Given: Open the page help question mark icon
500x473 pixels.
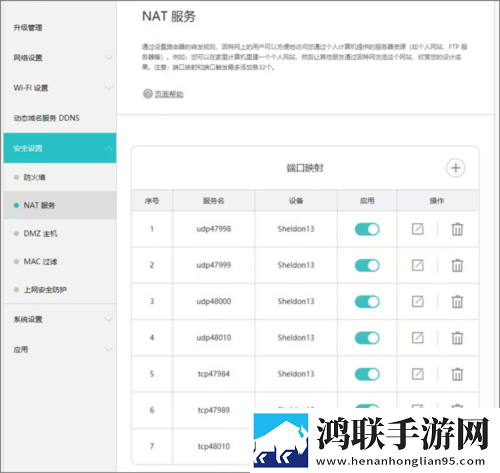Looking at the screenshot, I should click(147, 94).
